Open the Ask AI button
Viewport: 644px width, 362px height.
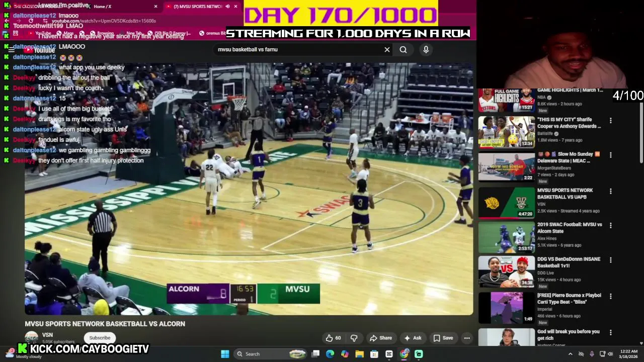point(413,338)
